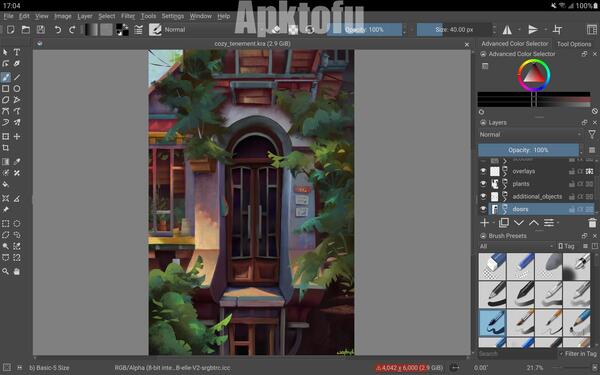Open the layer filter funnel dropdown

592,134
